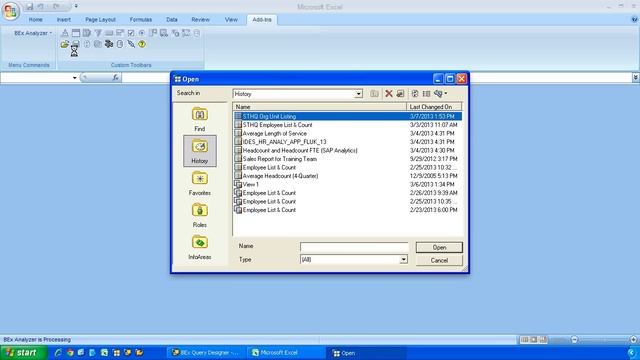Open the InfoAreas folder in sidebar
The width and height of the screenshot is (640, 360).
(x=200, y=247)
